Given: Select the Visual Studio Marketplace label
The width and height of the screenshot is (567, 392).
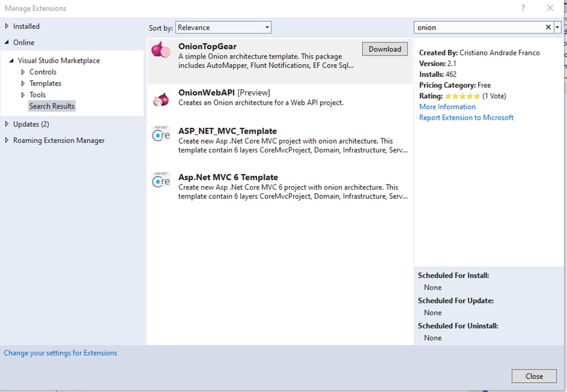Looking at the screenshot, I should [x=59, y=60].
